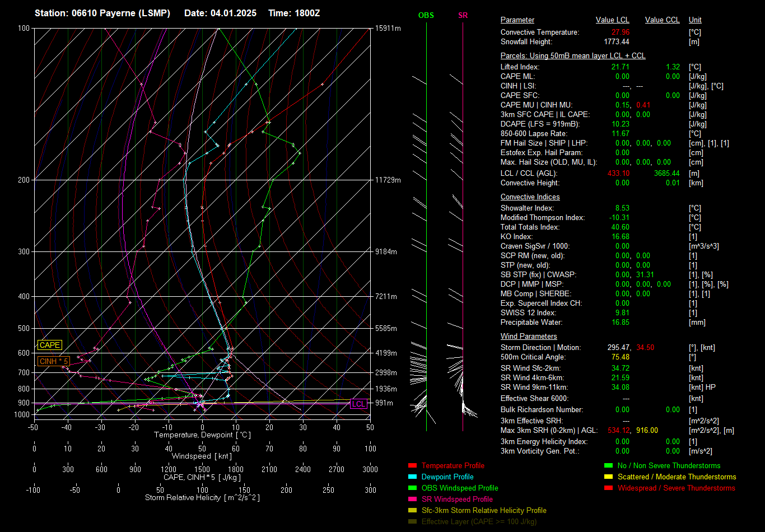
Task: Click the 850-600 Lapse Rate value 11.67
Action: (621, 134)
